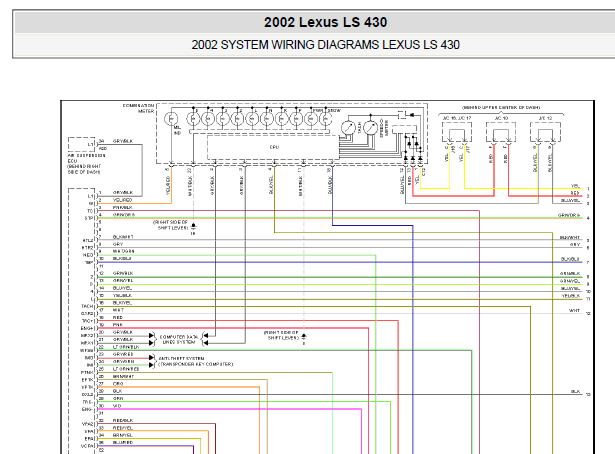Click the left GRY label at pin 8
Screen dimensions: 615x454
(118, 244)
